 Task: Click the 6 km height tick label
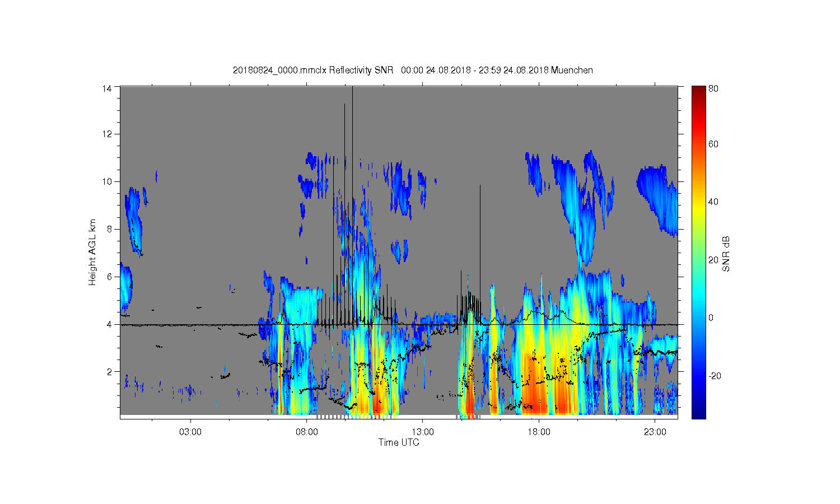click(110, 277)
